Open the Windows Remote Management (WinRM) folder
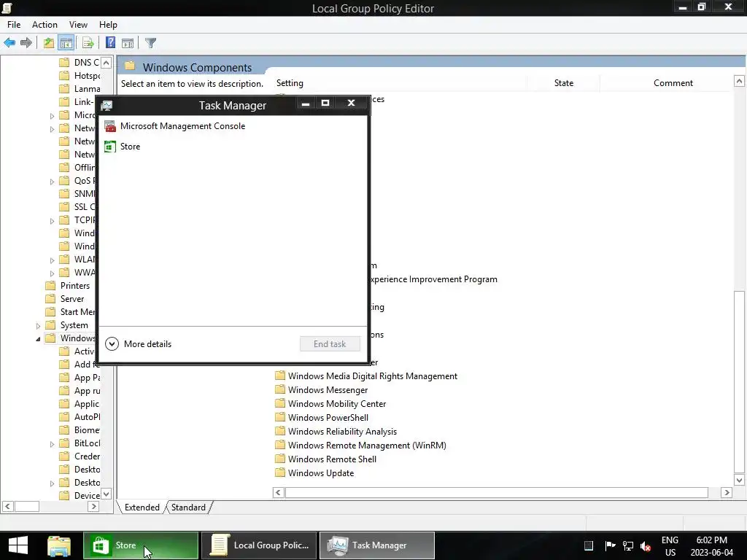The image size is (747, 560). [x=360, y=446]
